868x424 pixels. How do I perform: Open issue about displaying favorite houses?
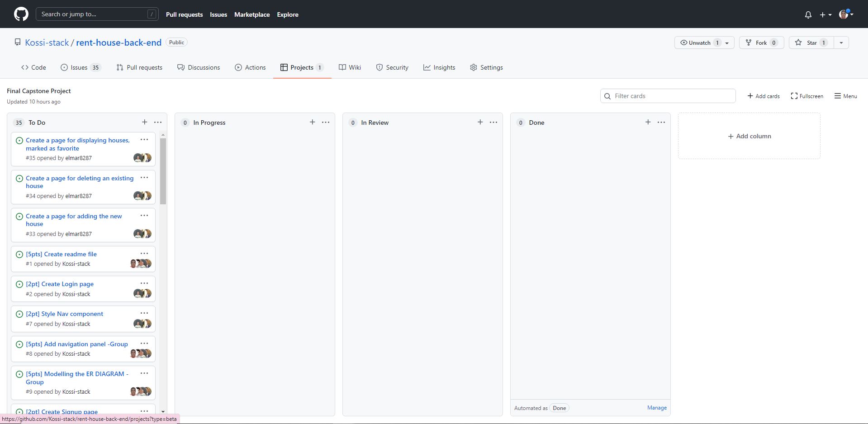[78, 144]
